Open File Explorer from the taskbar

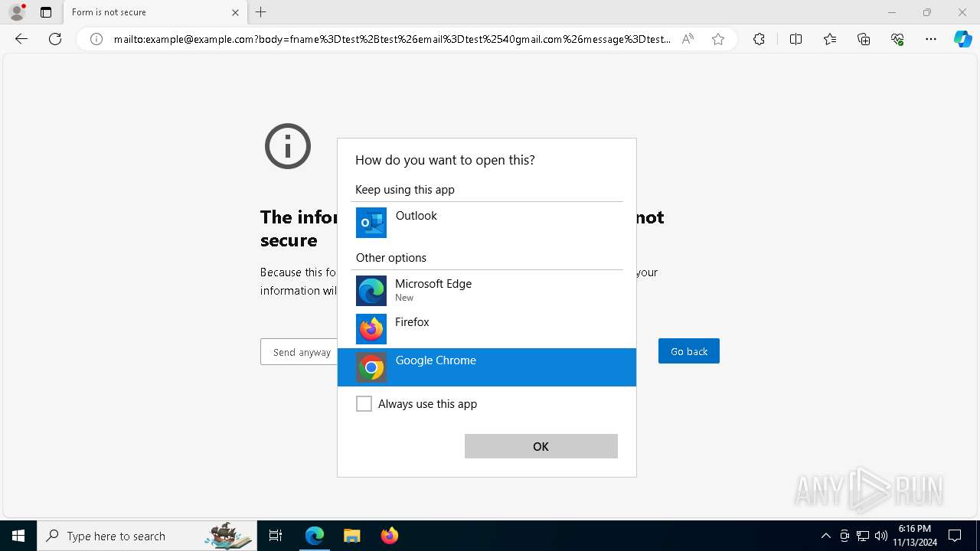[x=351, y=536]
